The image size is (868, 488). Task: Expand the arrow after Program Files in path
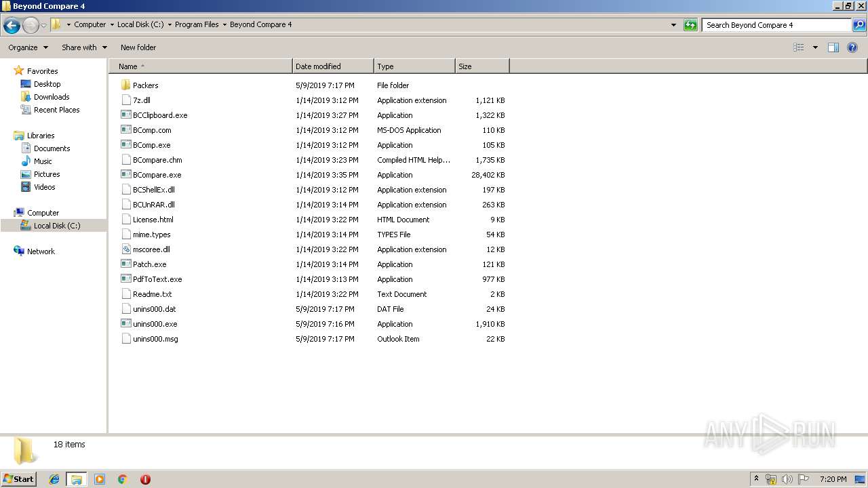(224, 24)
